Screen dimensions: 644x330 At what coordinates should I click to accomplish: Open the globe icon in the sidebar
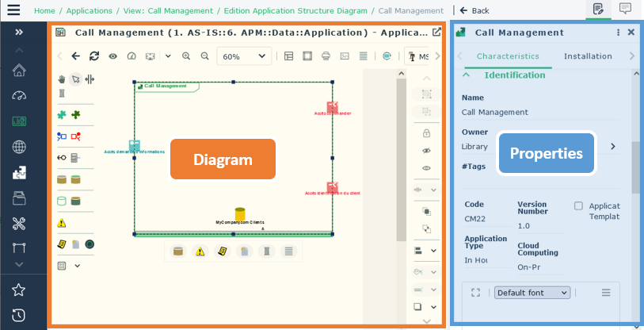pos(20,147)
